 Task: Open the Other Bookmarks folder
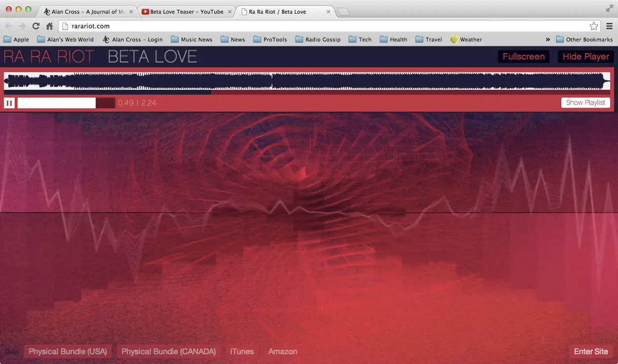584,40
